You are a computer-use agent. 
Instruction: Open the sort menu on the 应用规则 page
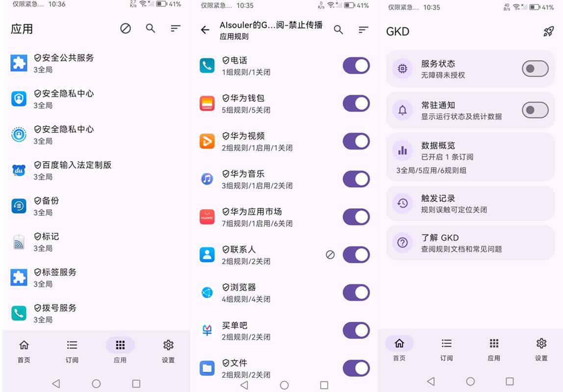coord(363,30)
